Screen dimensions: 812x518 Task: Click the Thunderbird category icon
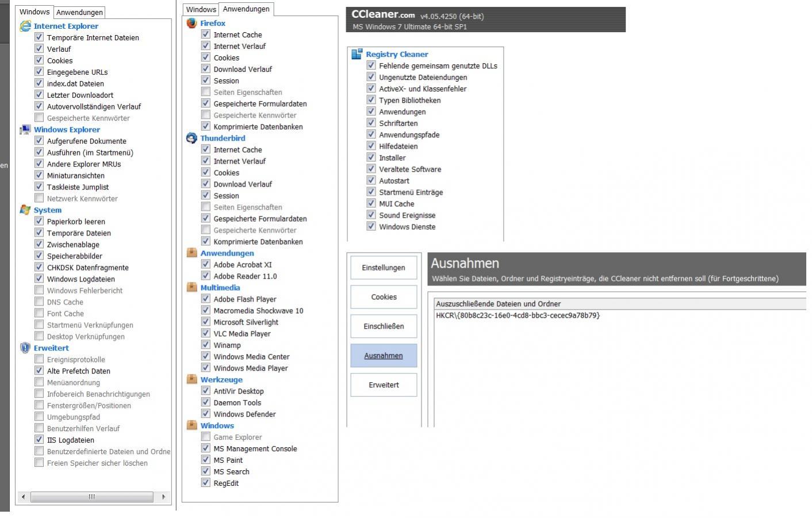pyautogui.click(x=191, y=138)
